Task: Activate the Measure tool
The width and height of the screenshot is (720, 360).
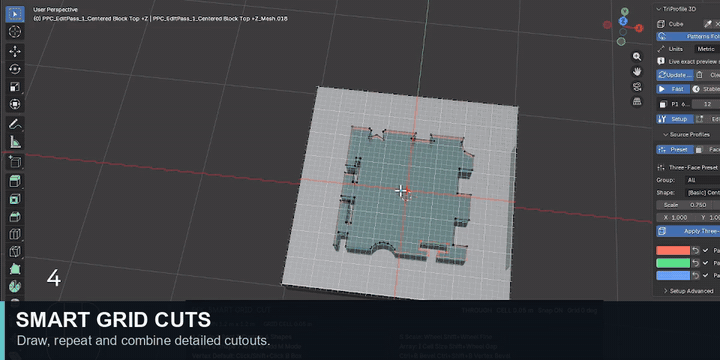Action: coord(15,142)
